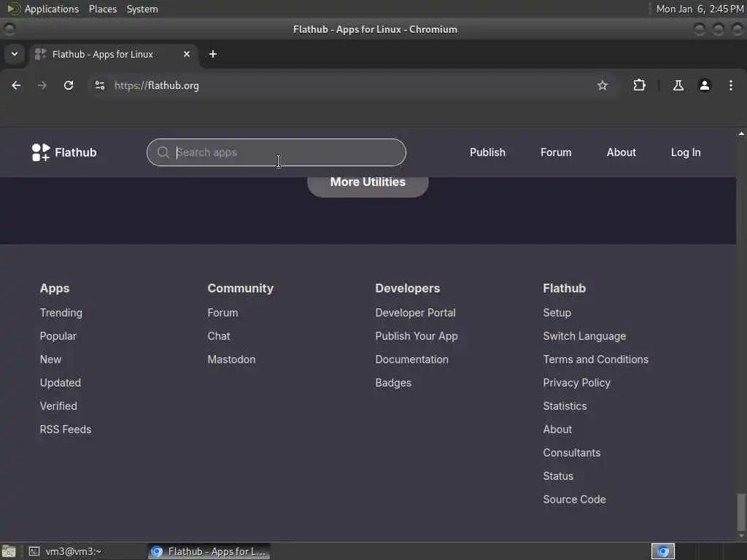Open site information icon beside the URL

click(100, 85)
